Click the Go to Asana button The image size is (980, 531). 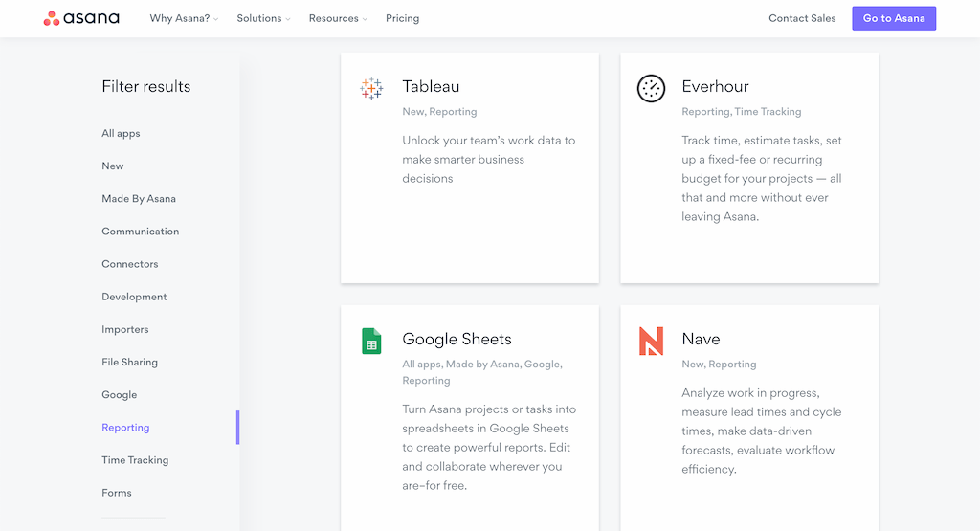click(x=894, y=18)
